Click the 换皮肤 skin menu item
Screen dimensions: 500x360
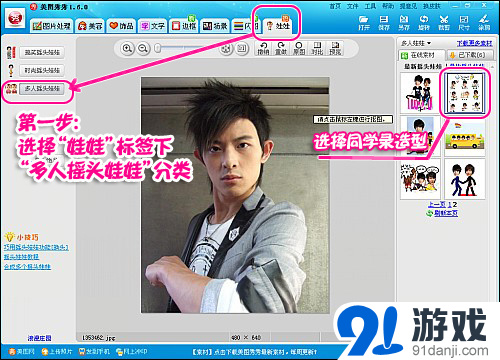click(x=432, y=6)
